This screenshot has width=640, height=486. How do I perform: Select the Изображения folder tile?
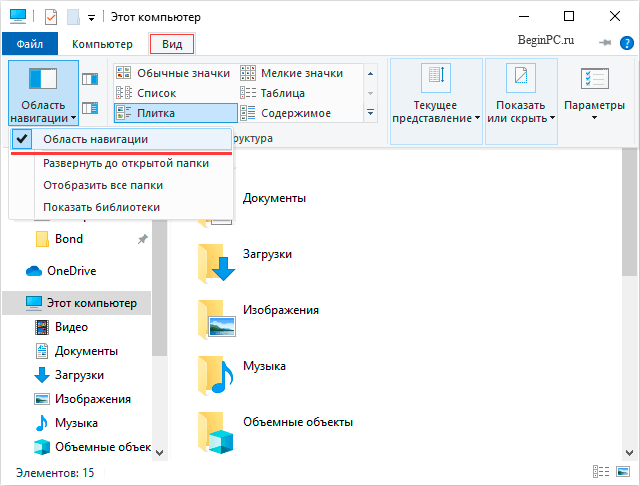(258, 320)
